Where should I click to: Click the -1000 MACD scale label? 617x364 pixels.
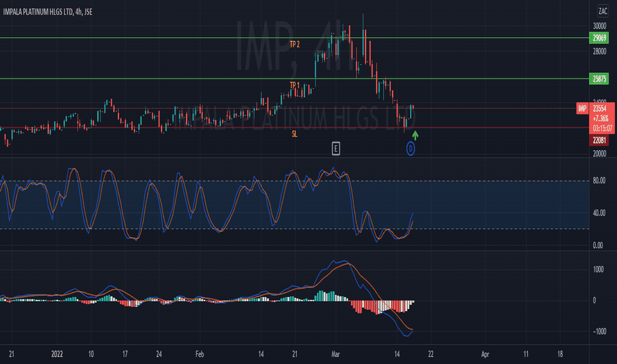(x=599, y=332)
